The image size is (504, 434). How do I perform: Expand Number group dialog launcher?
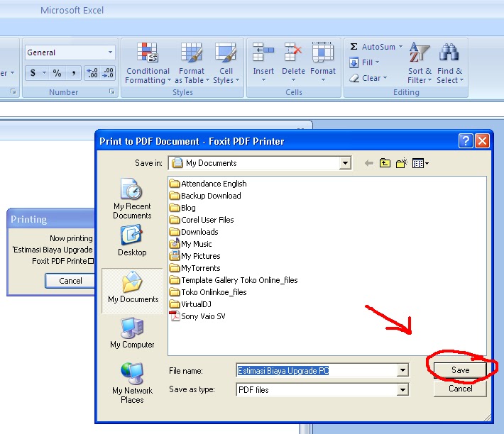(111, 91)
